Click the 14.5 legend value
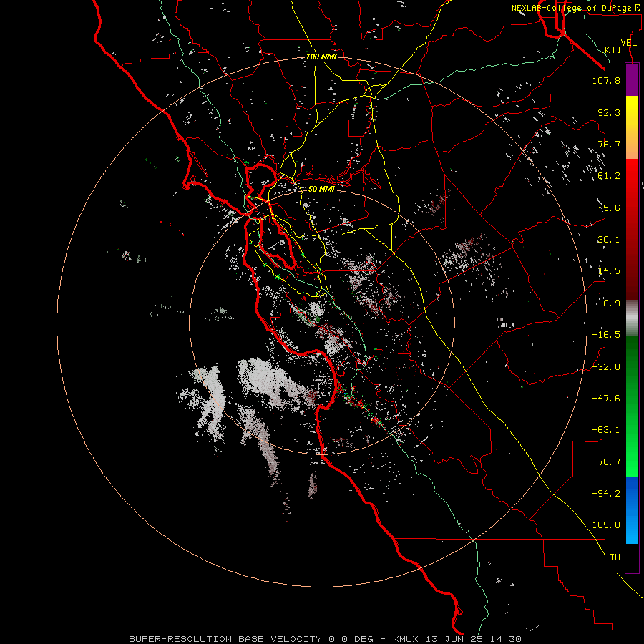This screenshot has height=644, width=644. tap(609, 271)
